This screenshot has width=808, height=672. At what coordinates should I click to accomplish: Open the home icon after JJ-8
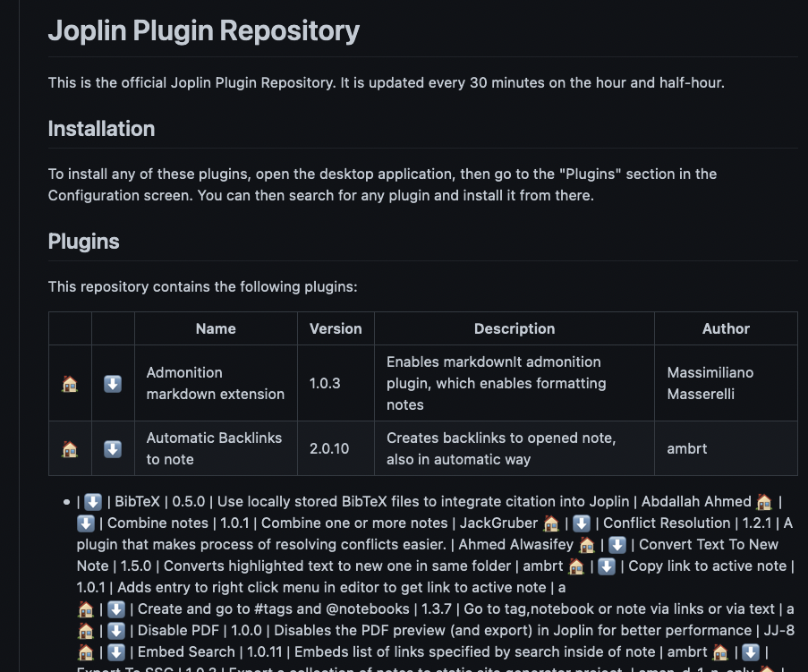pyautogui.click(x=84, y=651)
